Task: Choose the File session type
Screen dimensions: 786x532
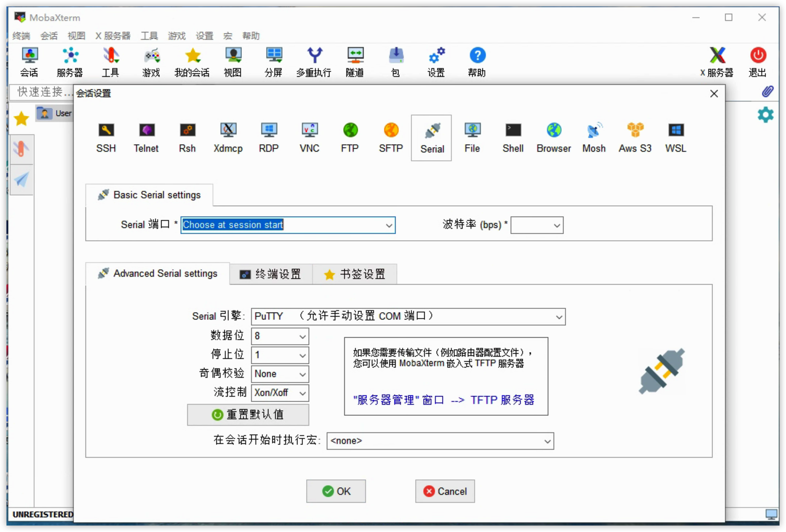Action: (472, 138)
